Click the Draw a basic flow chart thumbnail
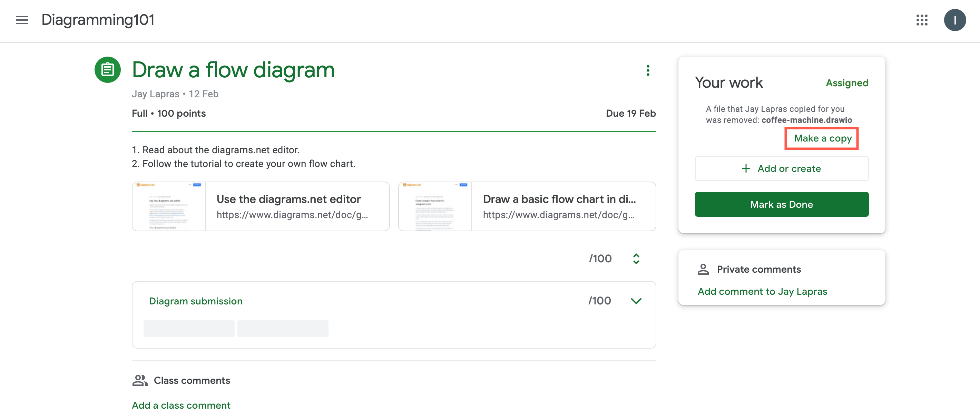 [x=434, y=206]
